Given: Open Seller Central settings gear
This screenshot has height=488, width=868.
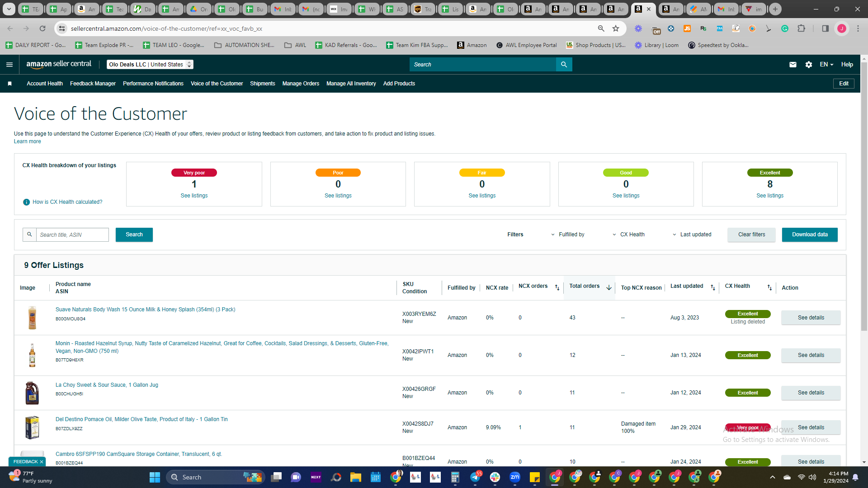Looking at the screenshot, I should 809,65.
